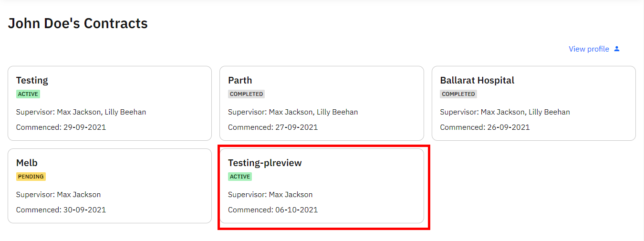This screenshot has height=241, width=644.
Task: Click ACTIVE badge on Testing-plreview
Action: pos(239,177)
